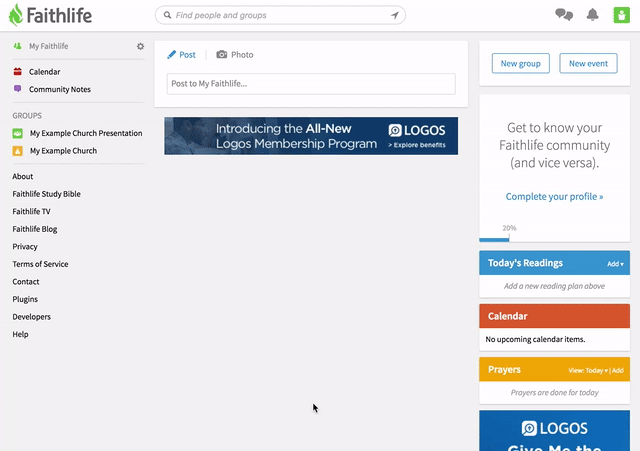640x451 pixels.
Task: Click the New event button
Action: (588, 63)
